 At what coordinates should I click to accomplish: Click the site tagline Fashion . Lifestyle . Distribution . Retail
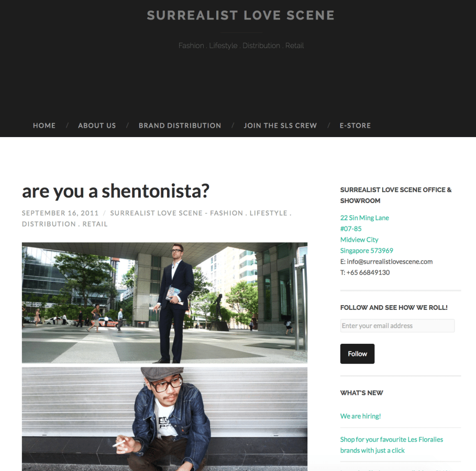click(241, 46)
